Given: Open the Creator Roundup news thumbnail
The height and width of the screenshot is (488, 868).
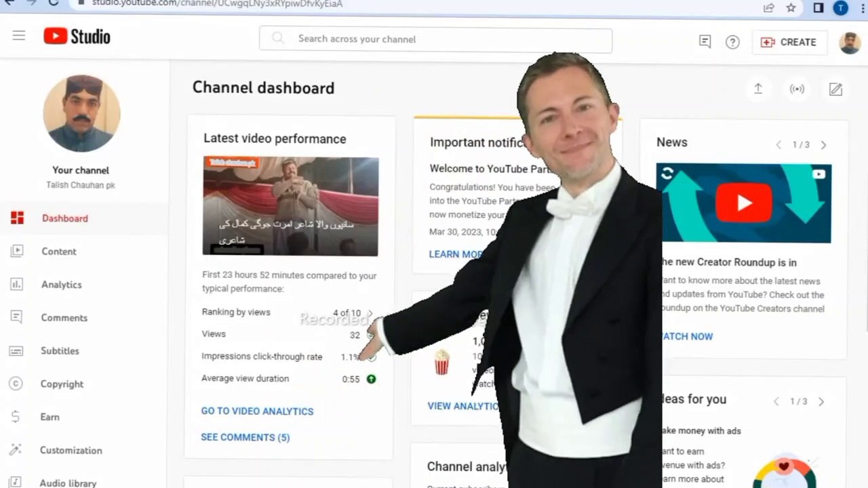Looking at the screenshot, I should point(743,203).
